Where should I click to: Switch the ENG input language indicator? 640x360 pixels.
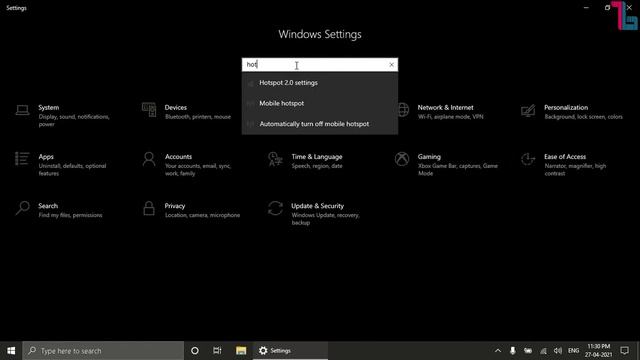(x=573, y=351)
